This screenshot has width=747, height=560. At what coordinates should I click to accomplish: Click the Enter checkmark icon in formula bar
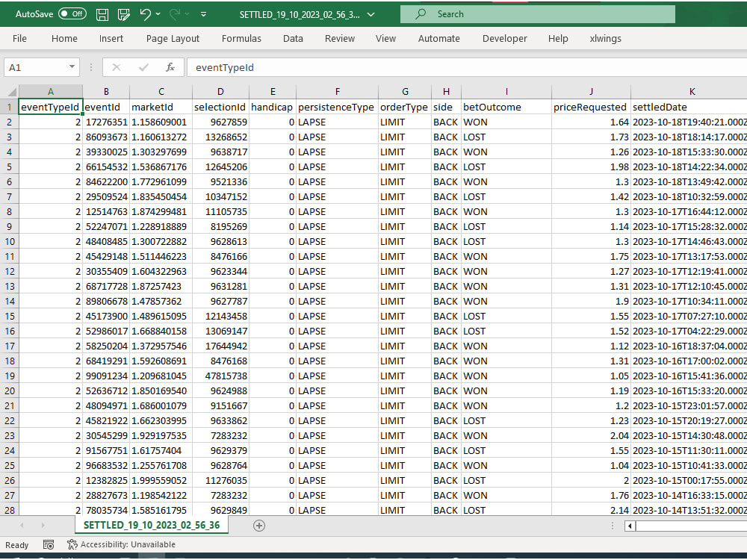[143, 68]
